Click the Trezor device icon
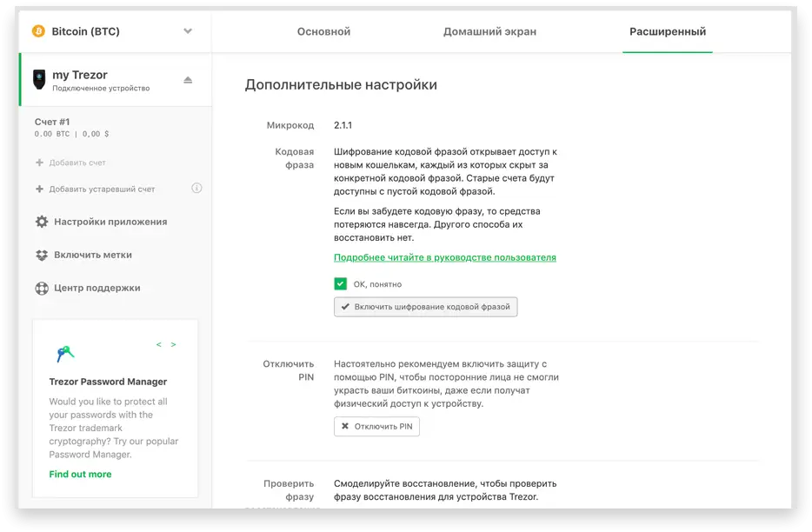The height and width of the screenshot is (532, 812). point(39,80)
